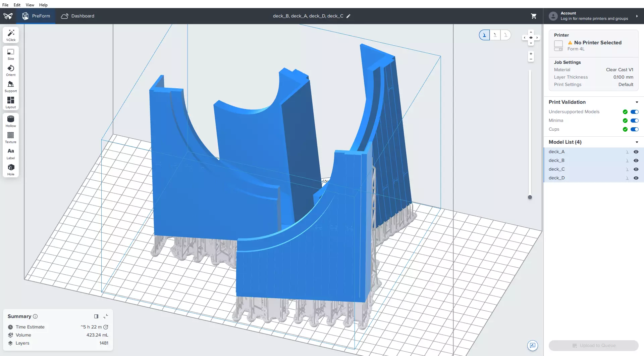
Task: Click the Layers value 1481
Action: [x=104, y=343]
